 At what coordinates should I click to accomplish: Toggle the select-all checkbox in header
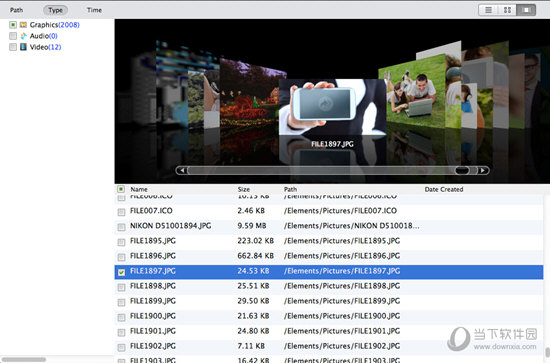pos(121,189)
